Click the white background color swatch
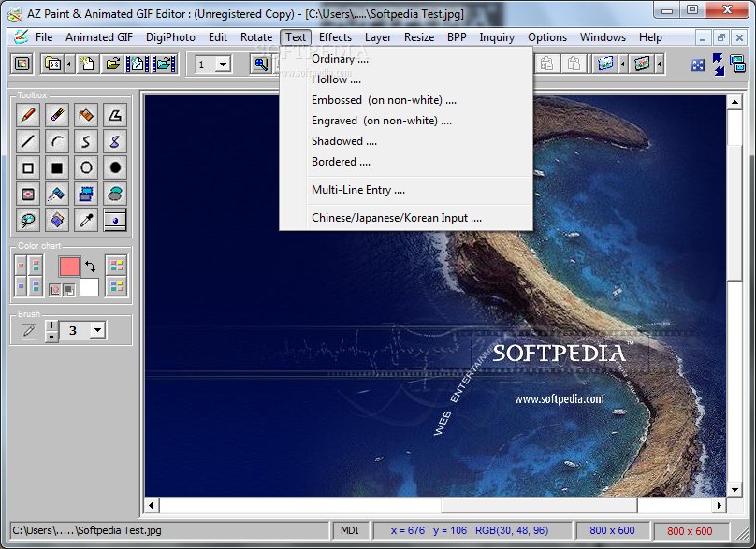Screen dimensions: 756x549 (89, 287)
